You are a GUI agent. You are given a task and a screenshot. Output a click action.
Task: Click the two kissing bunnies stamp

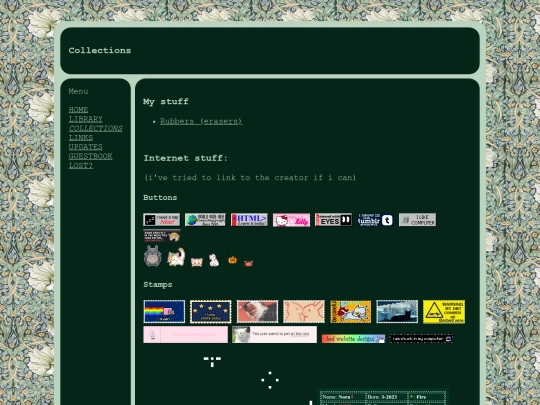(304, 312)
